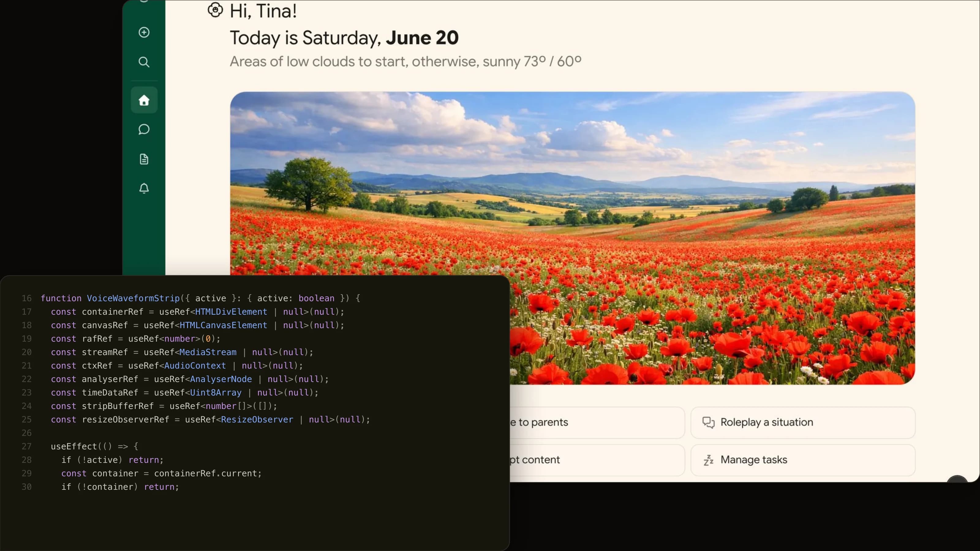Click the bold June 20 date
980x551 pixels.
click(422, 38)
